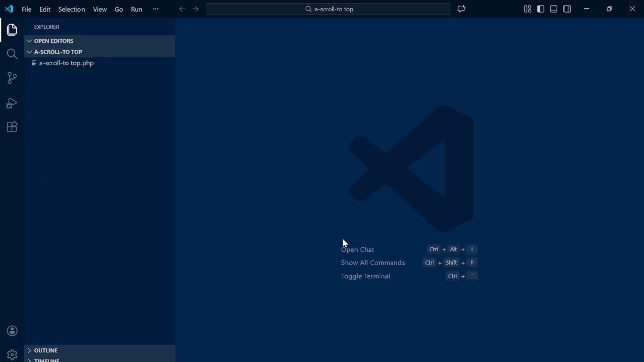The width and height of the screenshot is (644, 362).
Task: Restore down the VS Code window
Action: 609,9
